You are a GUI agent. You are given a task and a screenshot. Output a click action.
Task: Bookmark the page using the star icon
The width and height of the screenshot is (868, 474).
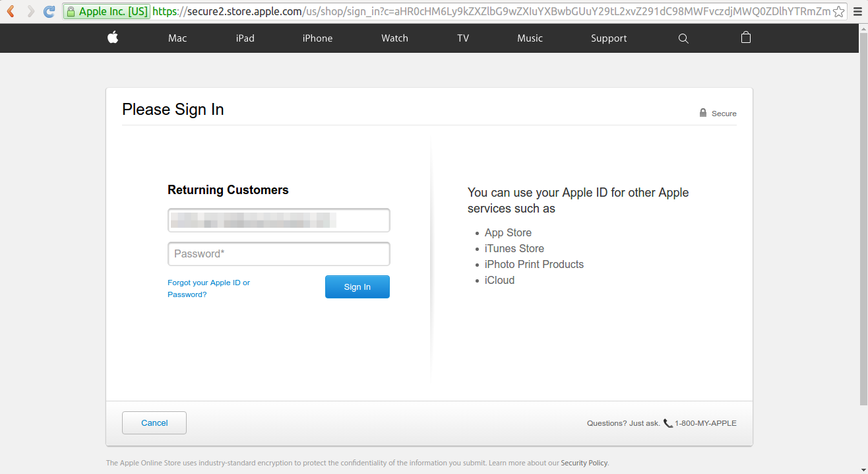coord(839,11)
